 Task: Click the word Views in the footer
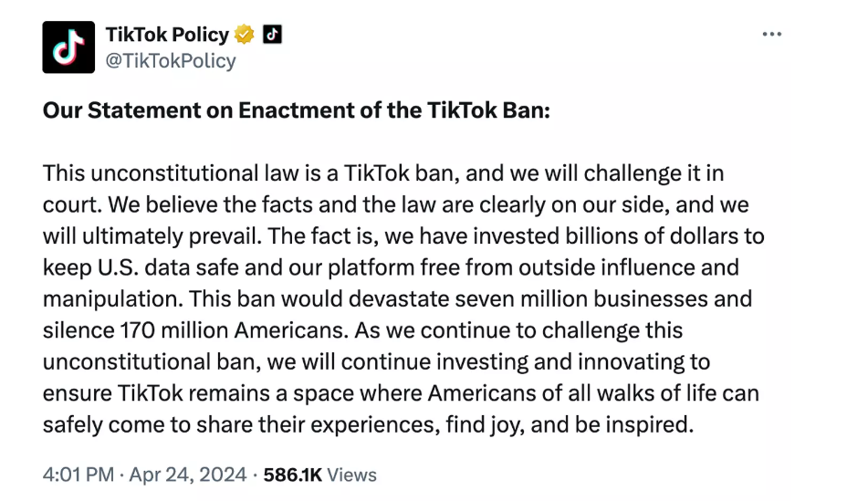pos(351,475)
